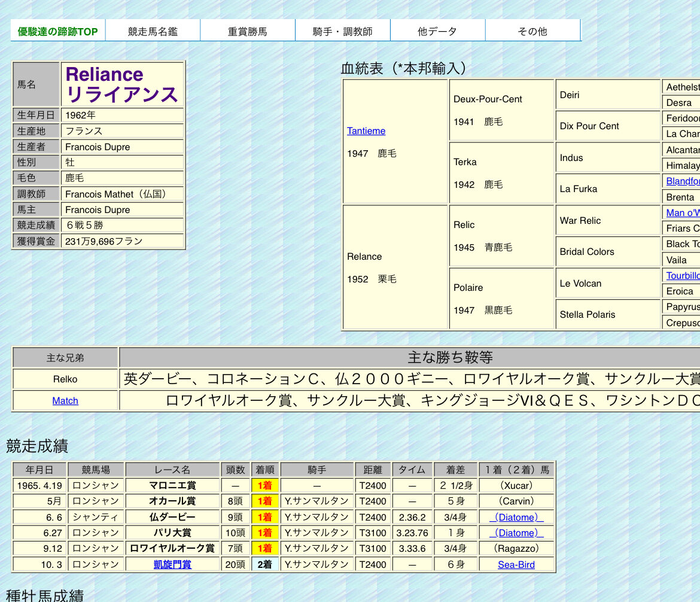Open the Match sibling link

[65, 401]
